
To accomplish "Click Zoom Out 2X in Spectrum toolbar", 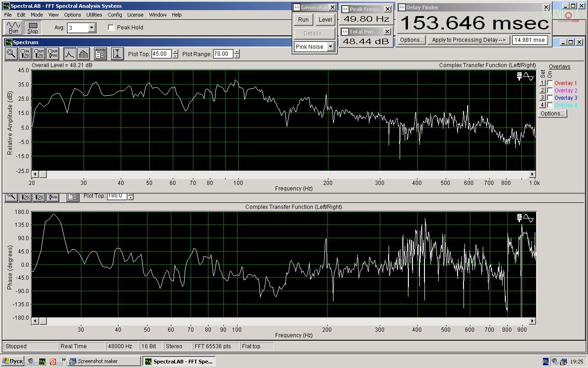I will pos(39,54).
